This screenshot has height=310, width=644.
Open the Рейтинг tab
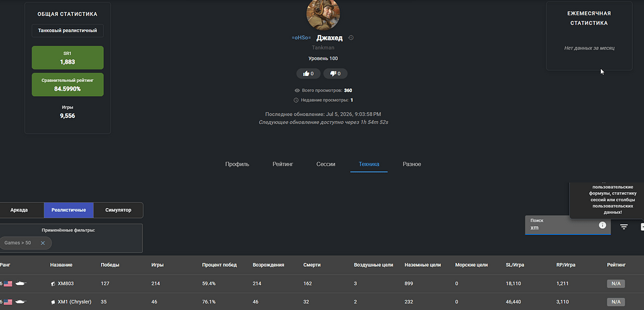coord(282,164)
